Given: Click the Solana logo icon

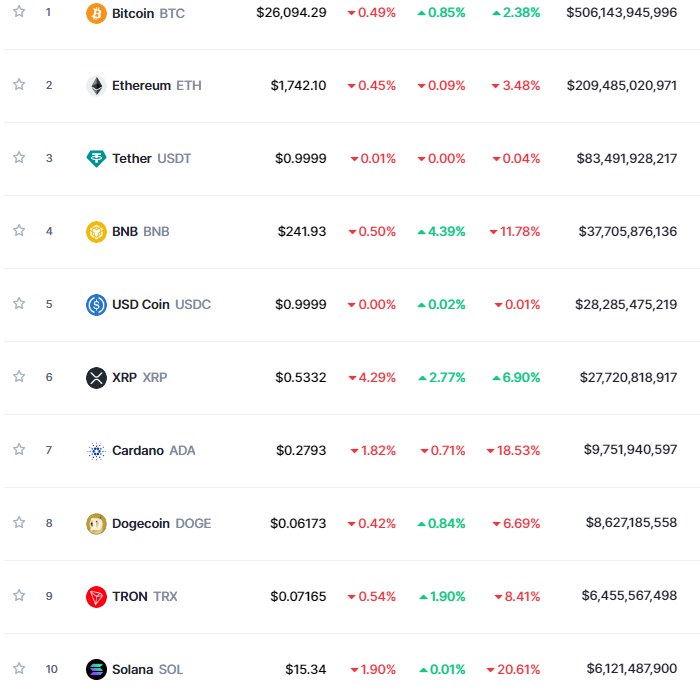Looking at the screenshot, I should [96, 670].
